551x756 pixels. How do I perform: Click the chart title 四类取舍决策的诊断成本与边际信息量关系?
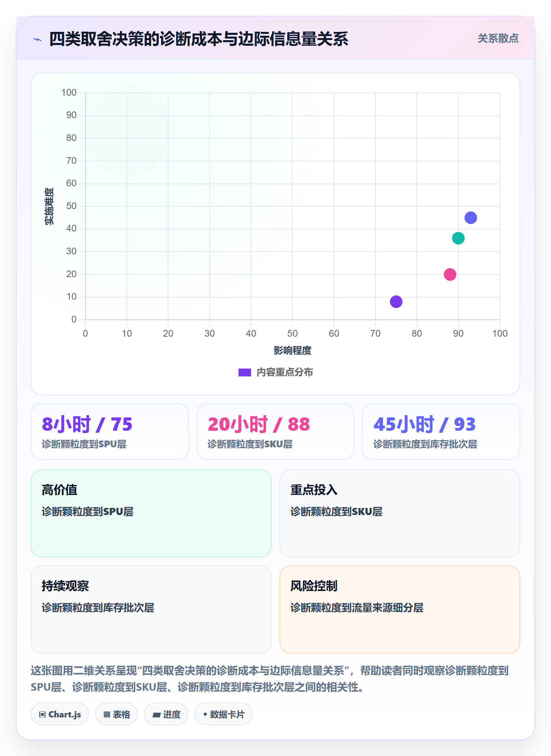[199, 39]
